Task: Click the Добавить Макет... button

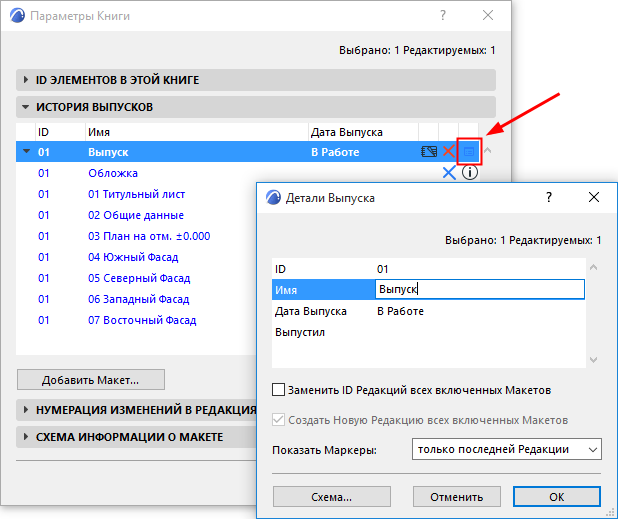Action: click(x=91, y=379)
